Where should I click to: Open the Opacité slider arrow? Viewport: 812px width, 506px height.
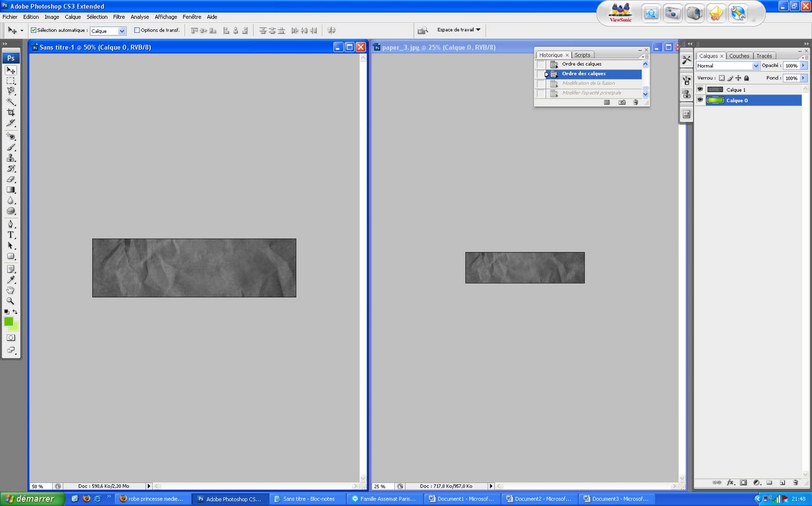803,65
